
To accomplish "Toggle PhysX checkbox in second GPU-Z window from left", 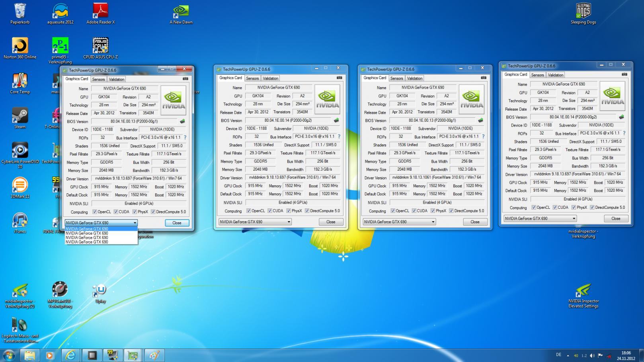I will click(289, 211).
